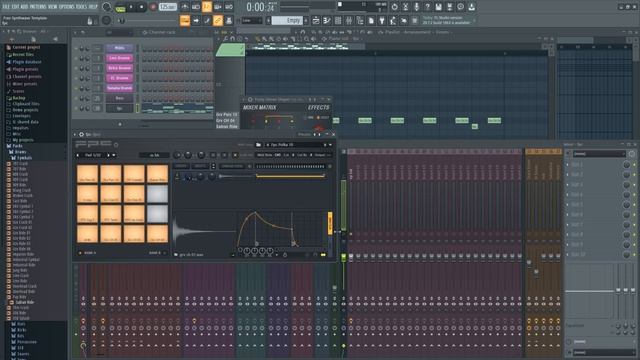Screen dimensions: 640x360
Task: Open FPC preset folder icon
Action: coord(258,144)
